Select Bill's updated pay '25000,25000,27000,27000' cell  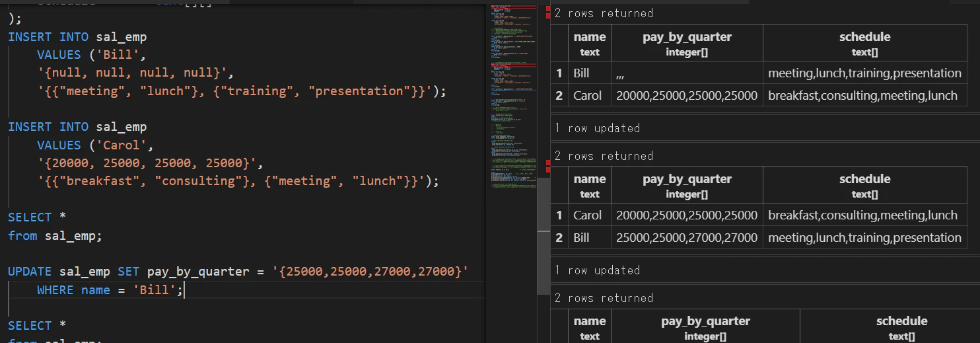[687, 237]
